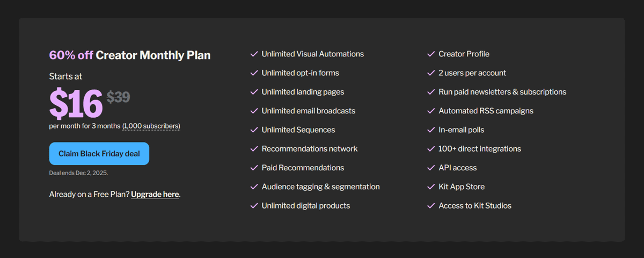The image size is (644, 258).
Task: Click checkmark next to Unlimited opt-in forms
Action: pyautogui.click(x=254, y=73)
